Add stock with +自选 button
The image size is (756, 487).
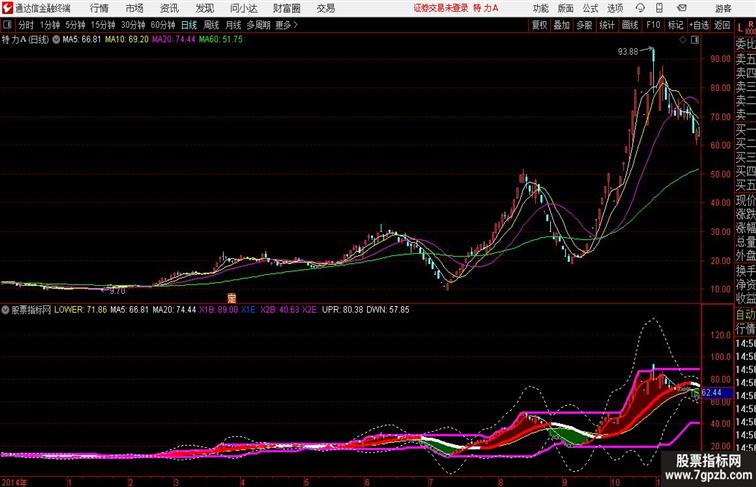coord(699,25)
